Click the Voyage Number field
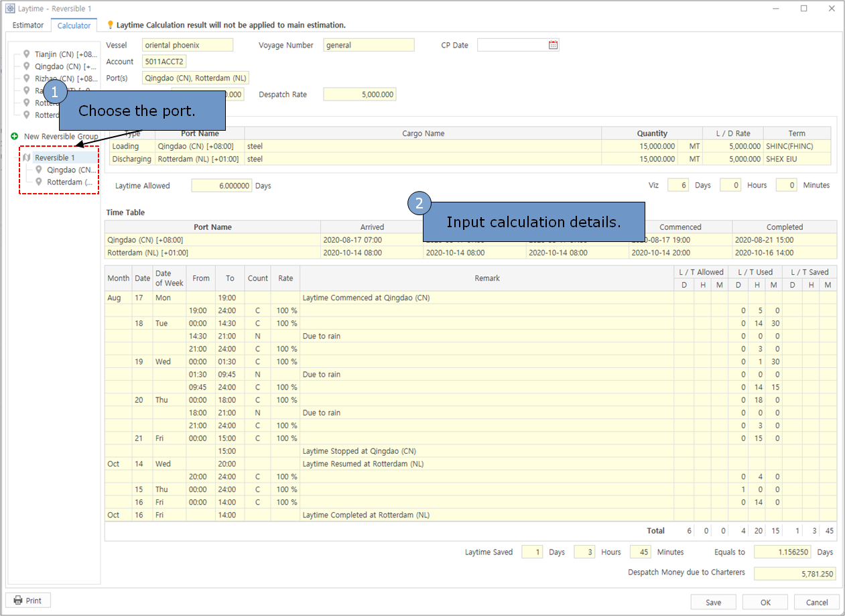Image resolution: width=845 pixels, height=616 pixels. [369, 45]
